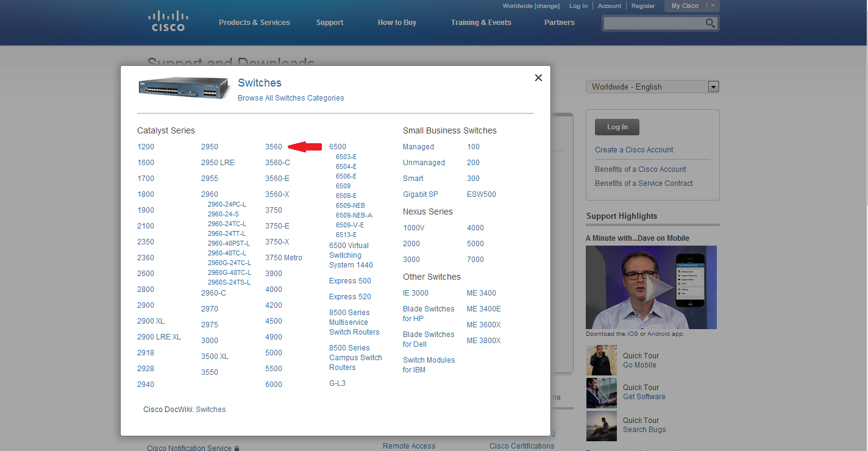Select Catalyst 2960-C
Viewport: 868px width, 451px height.
coord(213,293)
